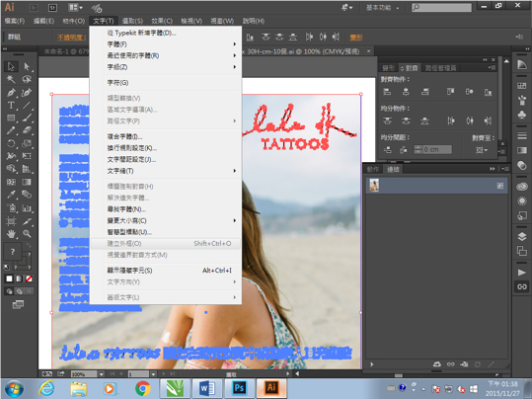Screen dimensions: 532x399
Task: Open the zoom level dropdown at bottom
Action: 101,374
